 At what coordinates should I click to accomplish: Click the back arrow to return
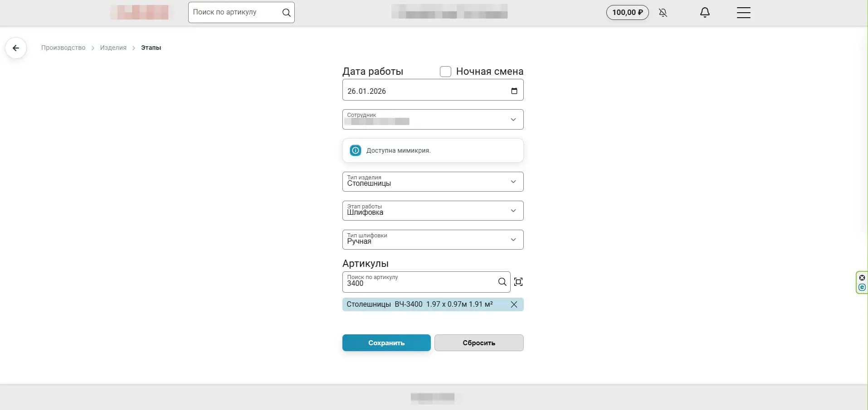click(16, 48)
